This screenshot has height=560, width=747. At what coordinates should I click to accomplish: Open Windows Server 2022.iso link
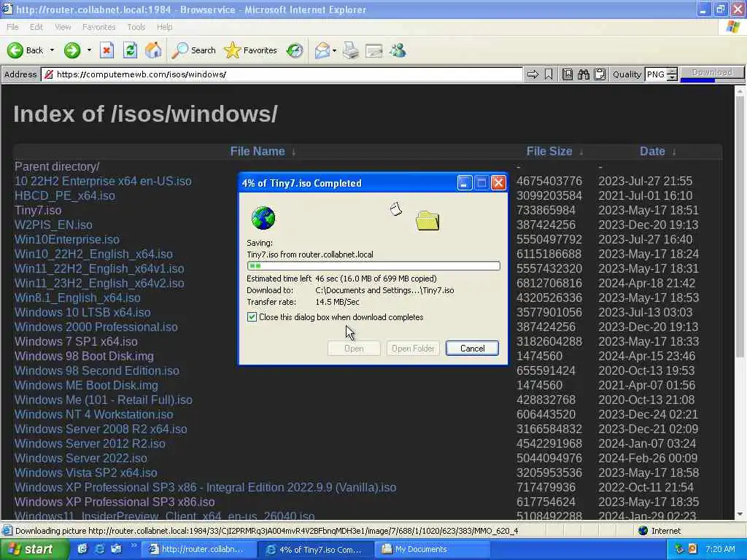(x=80, y=458)
